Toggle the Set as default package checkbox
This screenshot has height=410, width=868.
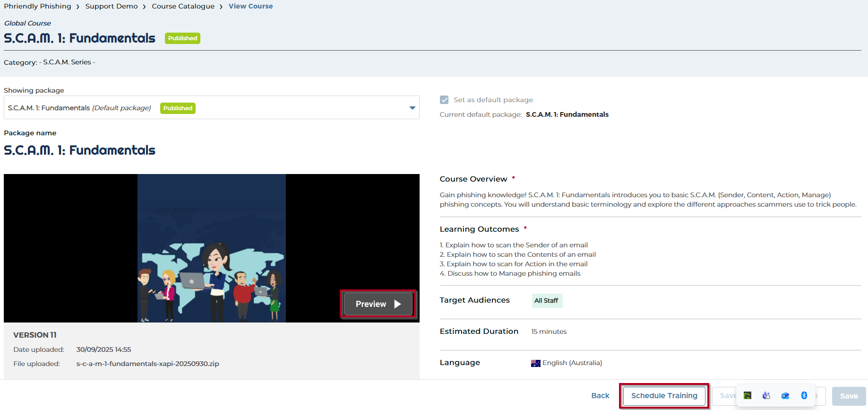click(x=444, y=100)
